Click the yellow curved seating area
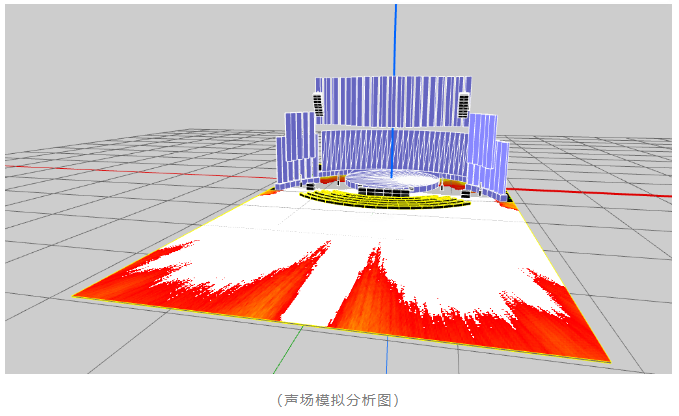 point(385,199)
